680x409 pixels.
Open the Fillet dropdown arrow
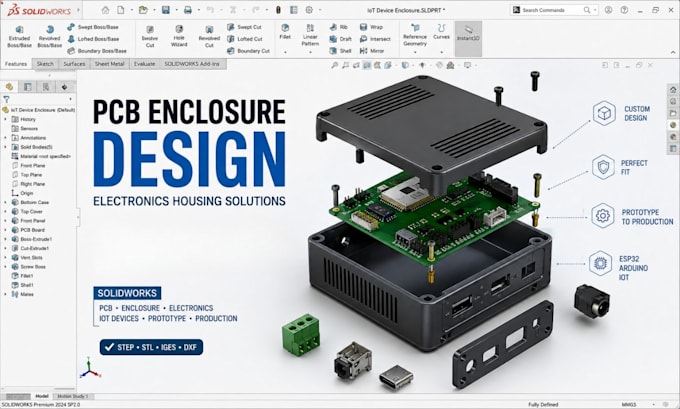pyautogui.click(x=285, y=52)
